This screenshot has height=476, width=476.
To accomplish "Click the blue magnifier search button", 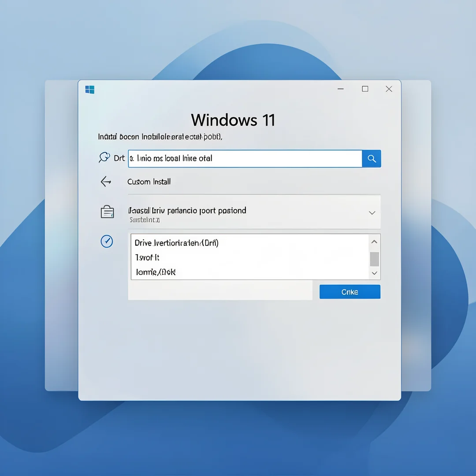I will (372, 159).
